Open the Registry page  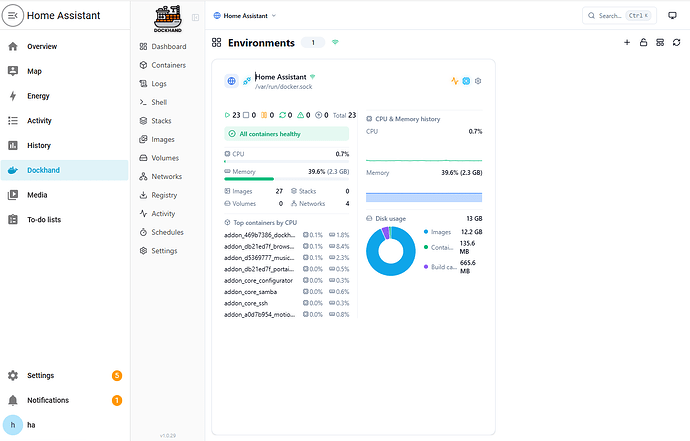(x=158, y=195)
